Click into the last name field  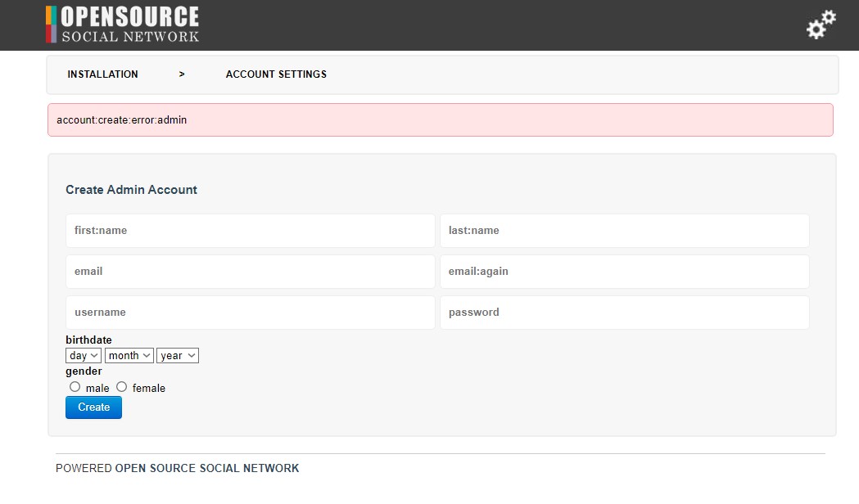tap(624, 231)
